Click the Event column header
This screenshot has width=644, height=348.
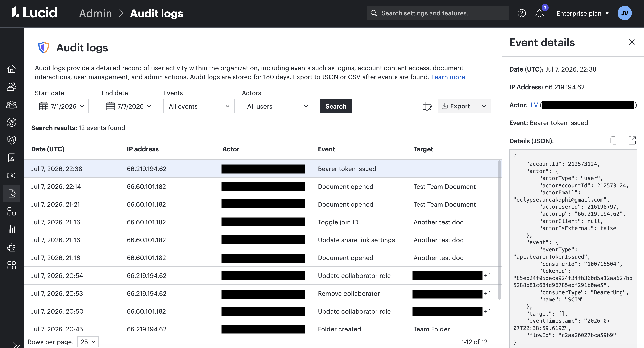coord(326,149)
